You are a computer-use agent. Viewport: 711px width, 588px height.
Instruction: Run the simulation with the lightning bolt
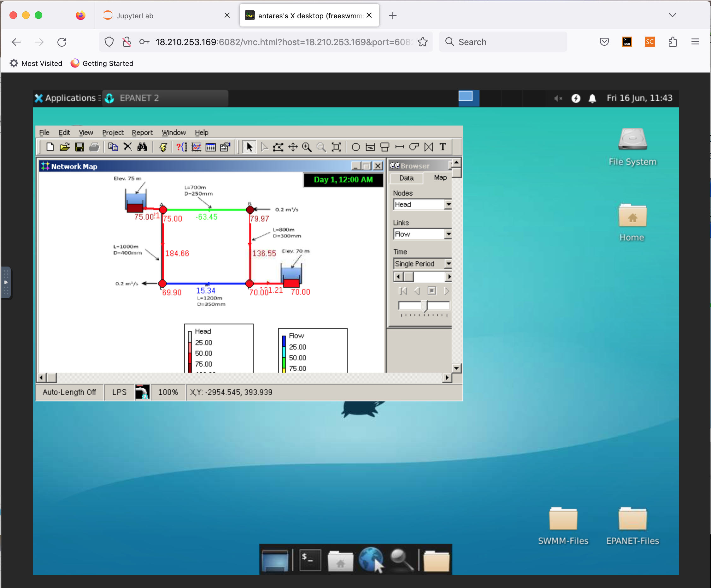(x=163, y=147)
